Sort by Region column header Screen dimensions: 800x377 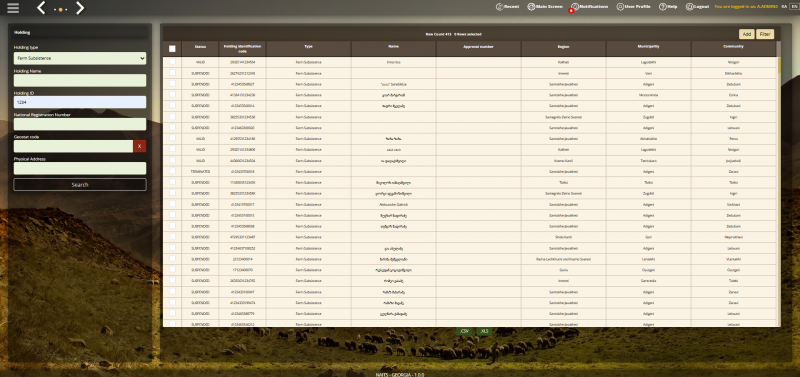563,48
